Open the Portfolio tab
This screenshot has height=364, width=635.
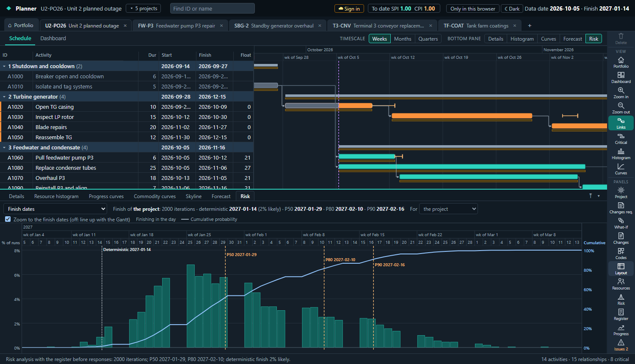(20, 25)
